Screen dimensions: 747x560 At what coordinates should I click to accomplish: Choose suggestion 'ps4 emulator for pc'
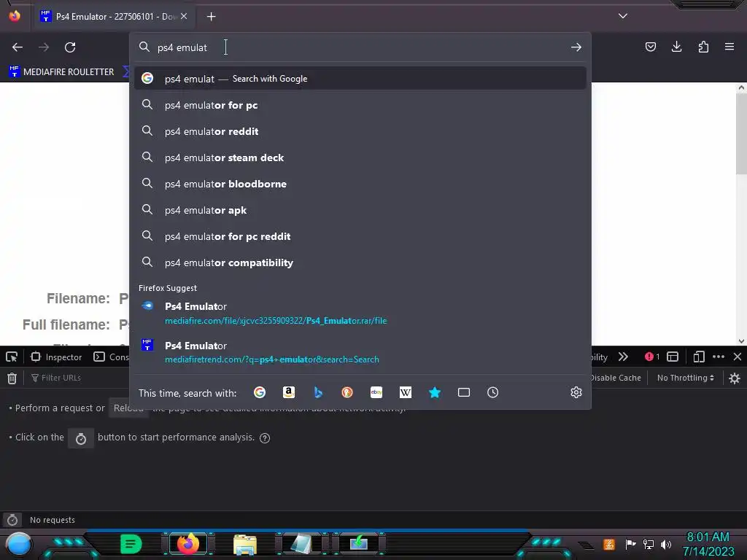pos(360,105)
